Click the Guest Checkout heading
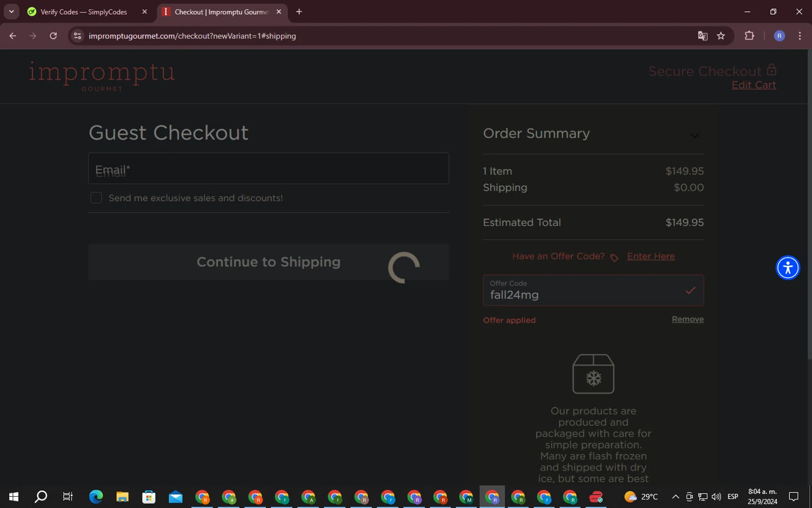The width and height of the screenshot is (812, 508). pos(168,133)
